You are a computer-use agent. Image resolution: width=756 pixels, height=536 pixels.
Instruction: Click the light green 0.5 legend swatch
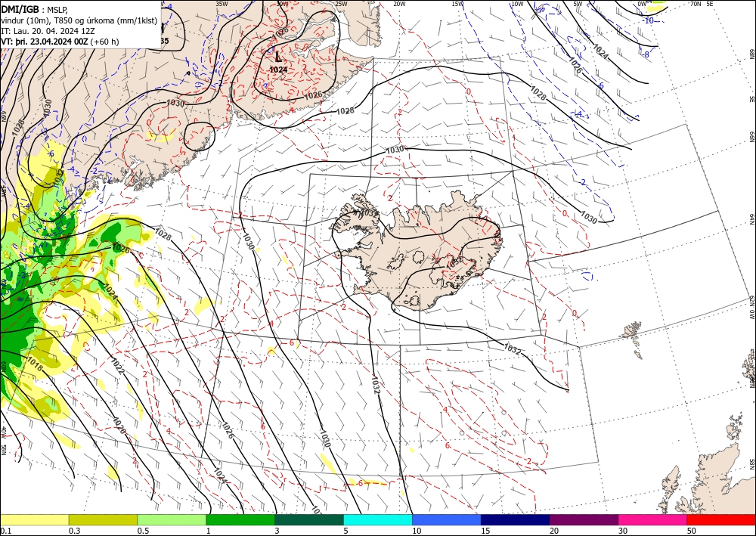(172, 519)
